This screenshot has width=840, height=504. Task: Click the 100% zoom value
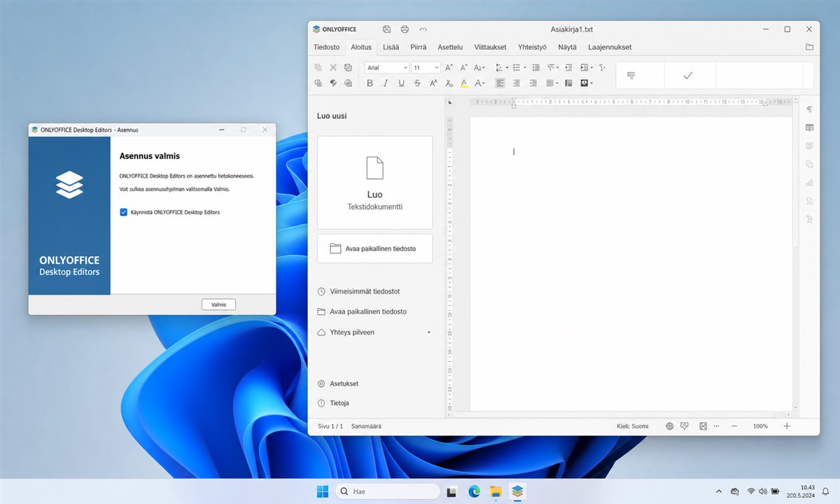click(x=760, y=426)
